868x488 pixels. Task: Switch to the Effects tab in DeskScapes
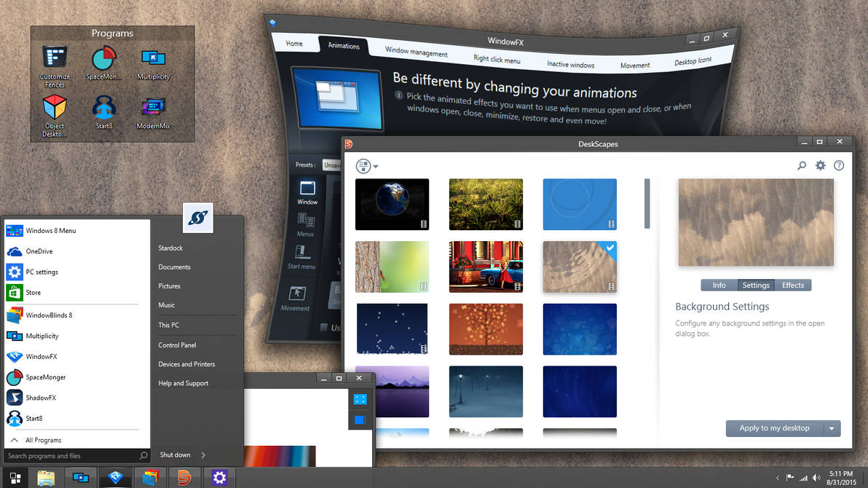coord(793,286)
